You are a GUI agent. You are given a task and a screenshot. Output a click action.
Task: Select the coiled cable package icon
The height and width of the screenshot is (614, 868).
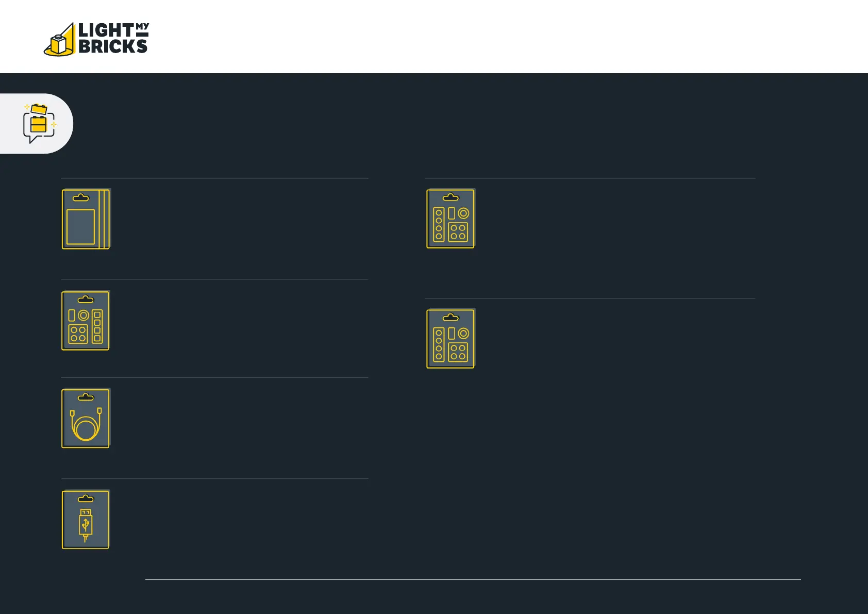tap(86, 418)
